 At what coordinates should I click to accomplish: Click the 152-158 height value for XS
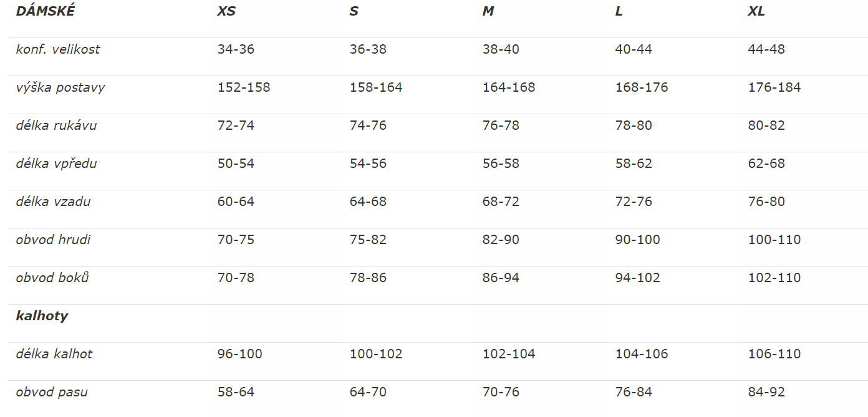pyautogui.click(x=244, y=87)
